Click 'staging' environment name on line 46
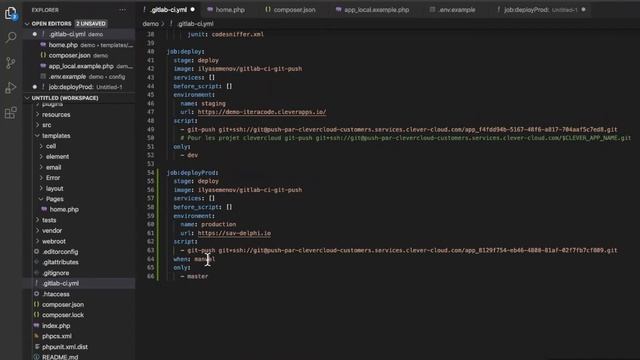 pyautogui.click(x=213, y=104)
